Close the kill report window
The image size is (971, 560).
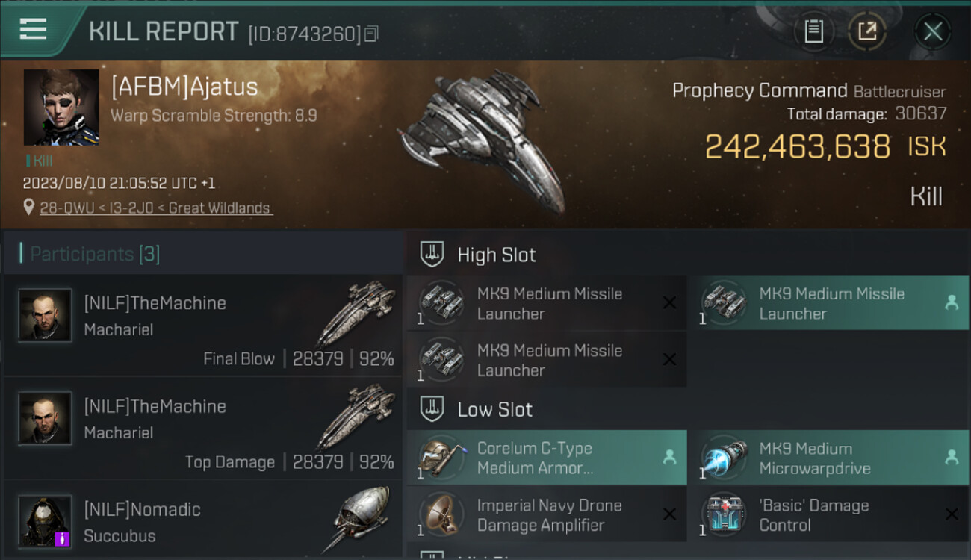click(933, 31)
